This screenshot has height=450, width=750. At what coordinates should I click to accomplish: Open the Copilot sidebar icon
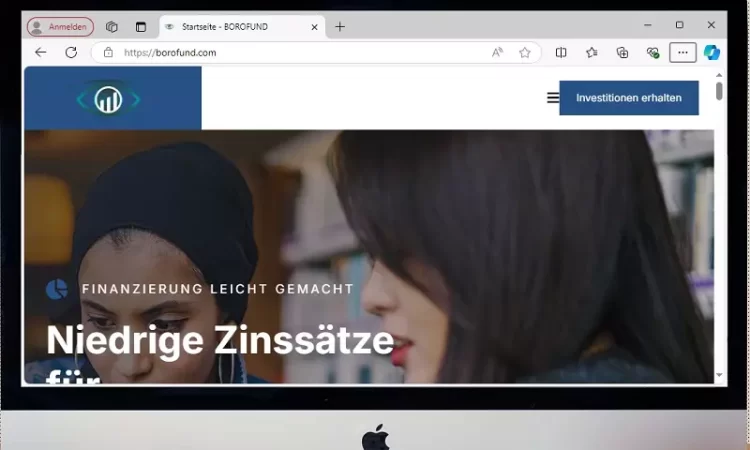click(x=712, y=52)
